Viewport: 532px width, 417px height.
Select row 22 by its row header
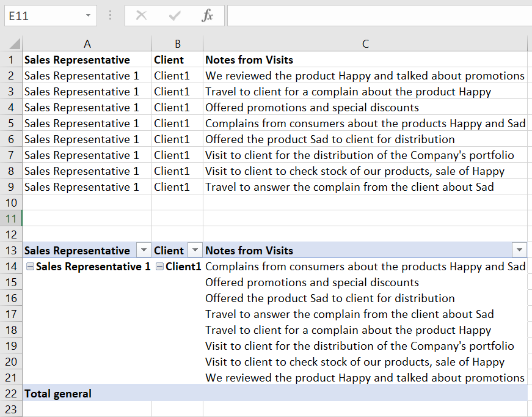click(11, 393)
